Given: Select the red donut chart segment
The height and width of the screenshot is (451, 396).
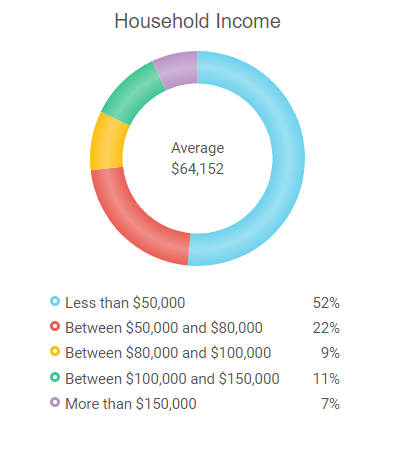Looking at the screenshot, I should click(x=133, y=218).
